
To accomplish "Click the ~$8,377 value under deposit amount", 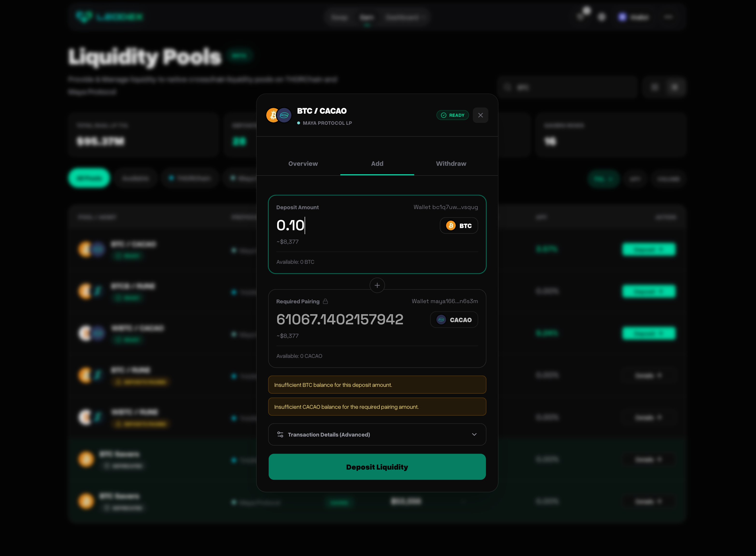I will [287, 242].
